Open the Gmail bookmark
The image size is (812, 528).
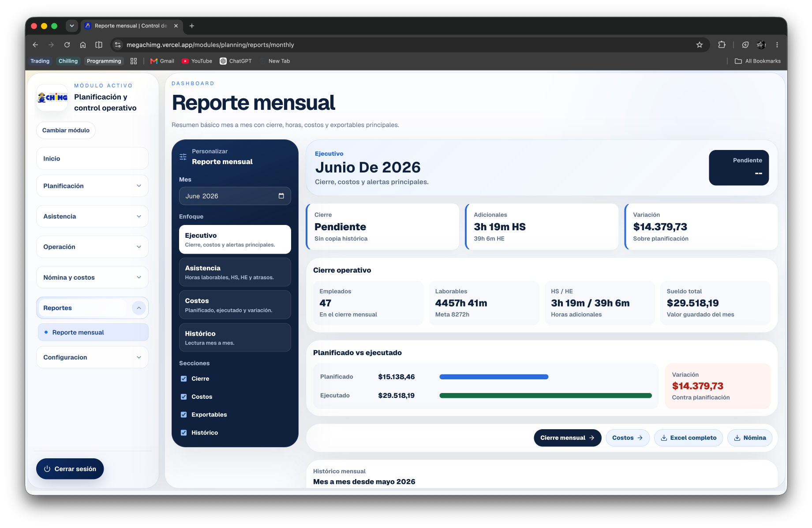pyautogui.click(x=162, y=61)
